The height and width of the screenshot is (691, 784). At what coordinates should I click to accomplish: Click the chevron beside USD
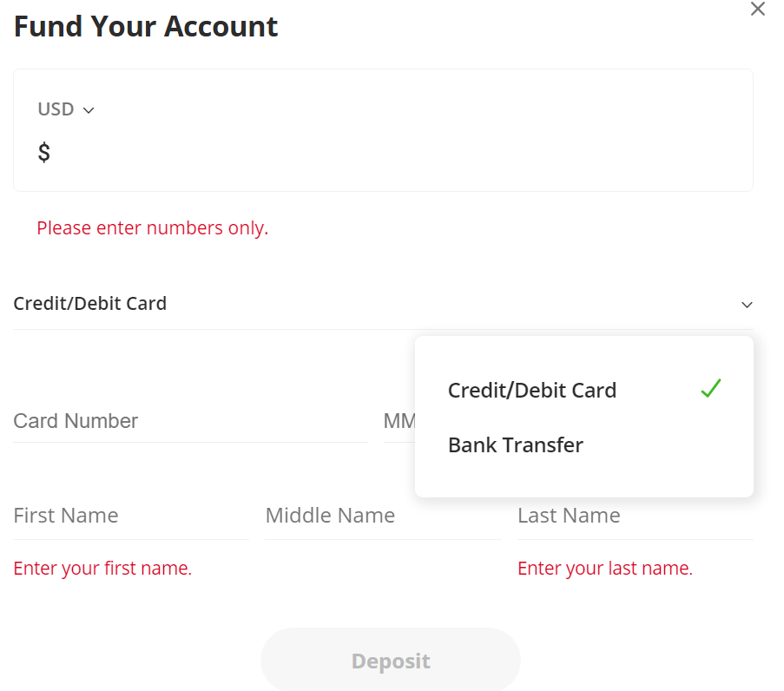pyautogui.click(x=88, y=110)
